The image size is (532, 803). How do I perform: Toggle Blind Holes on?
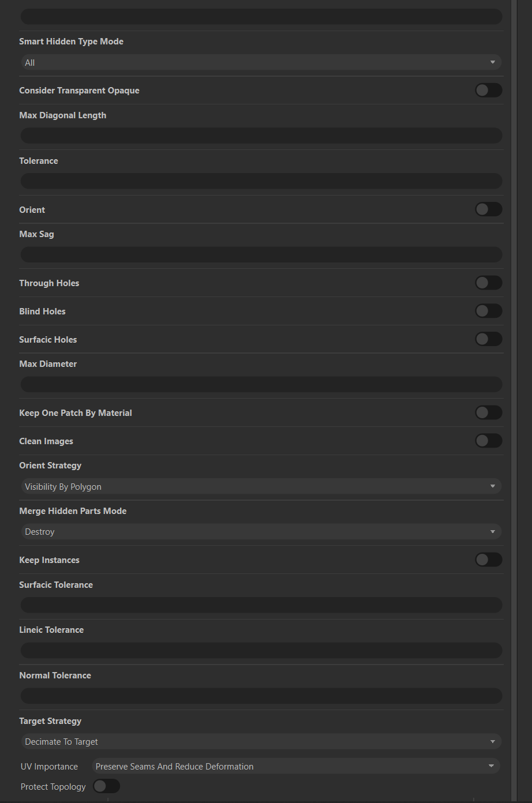coord(488,311)
